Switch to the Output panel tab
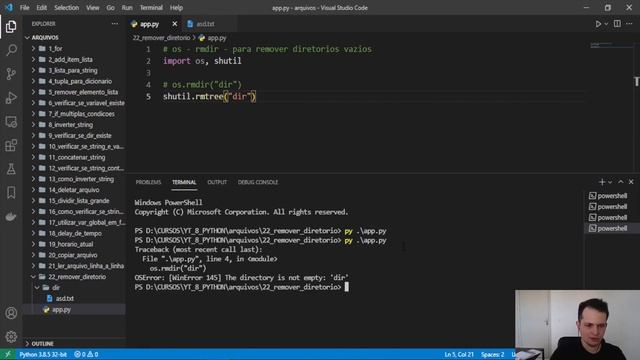Viewport: 640px width, 360px height. coord(217,182)
